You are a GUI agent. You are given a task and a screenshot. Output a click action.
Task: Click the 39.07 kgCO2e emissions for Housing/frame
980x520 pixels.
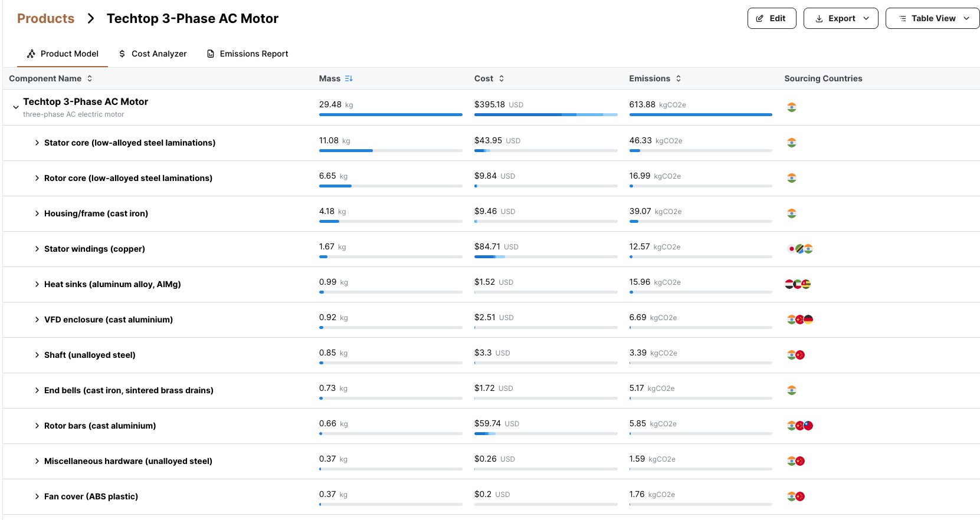click(x=655, y=211)
